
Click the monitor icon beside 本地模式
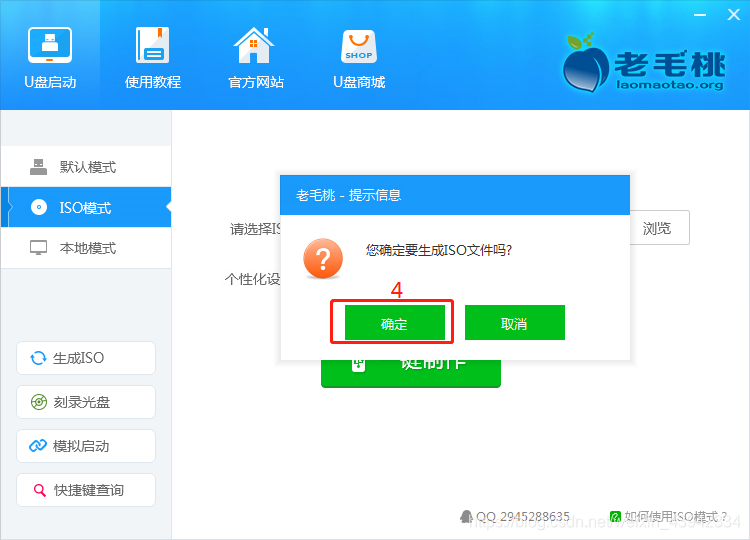[x=38, y=248]
